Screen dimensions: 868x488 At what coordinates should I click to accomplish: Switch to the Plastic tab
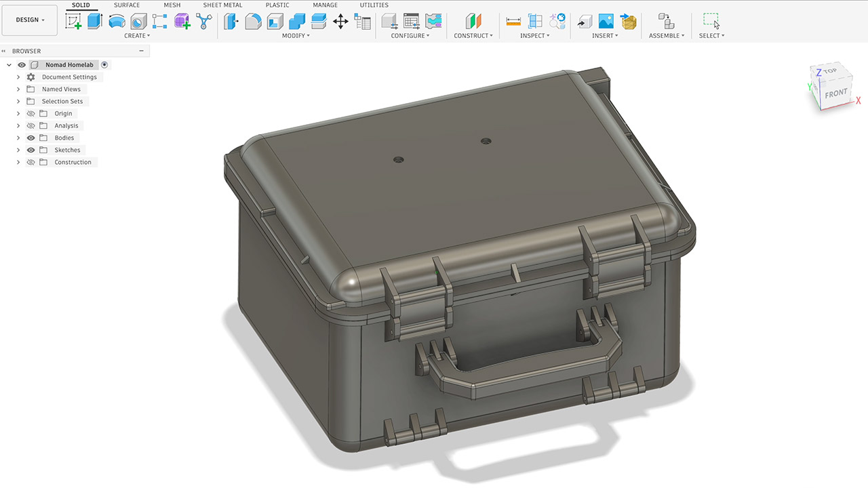coord(277,5)
